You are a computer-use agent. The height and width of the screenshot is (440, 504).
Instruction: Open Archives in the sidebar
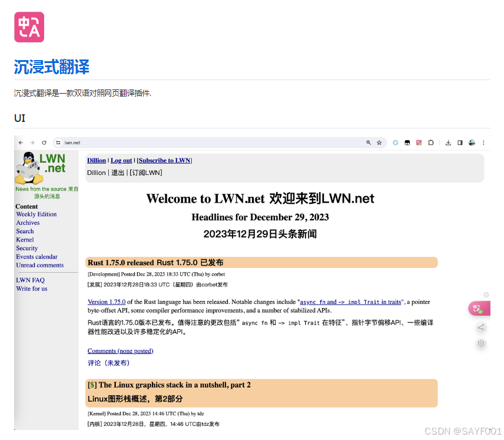(28, 223)
